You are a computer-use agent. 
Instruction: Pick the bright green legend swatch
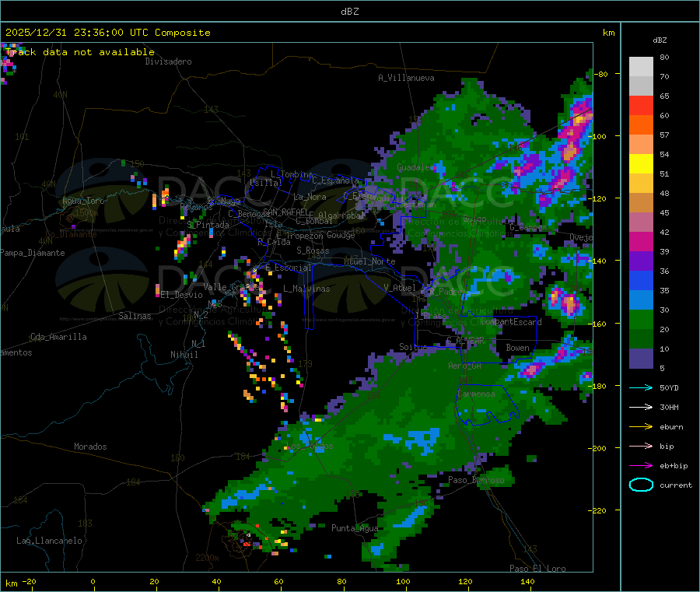point(641,319)
